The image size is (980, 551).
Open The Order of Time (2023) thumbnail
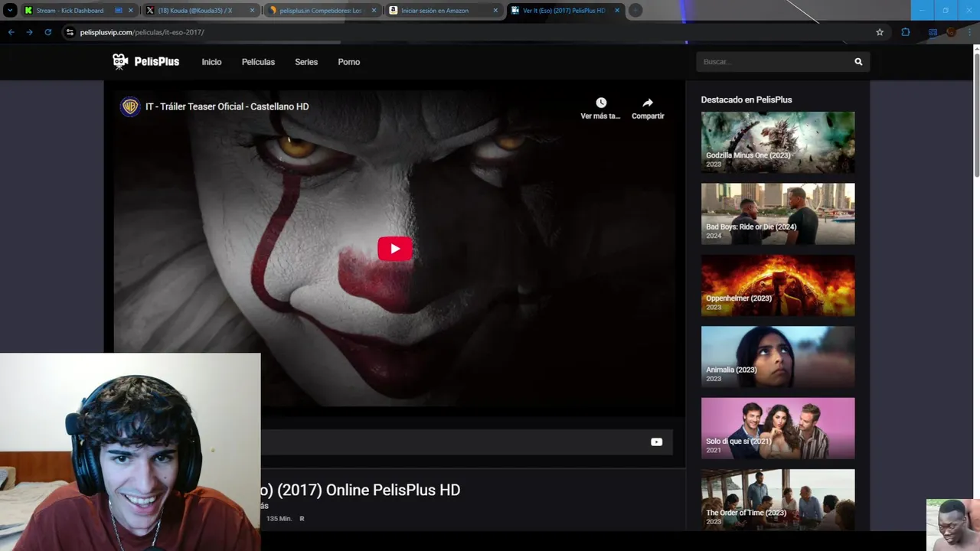click(778, 499)
